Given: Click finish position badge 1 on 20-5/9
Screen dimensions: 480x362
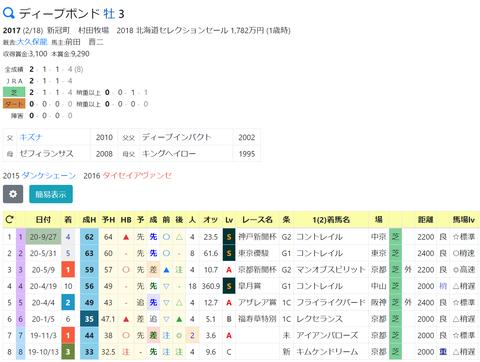Looking at the screenshot, I should pyautogui.click(x=68, y=270).
